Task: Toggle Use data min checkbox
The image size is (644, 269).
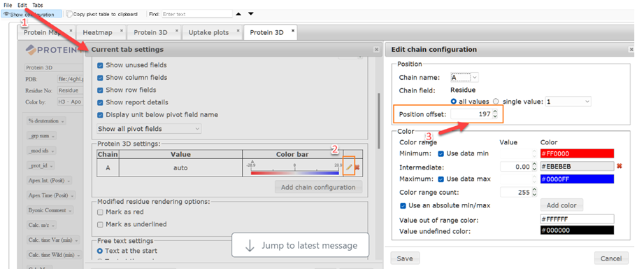Action: pyautogui.click(x=441, y=153)
